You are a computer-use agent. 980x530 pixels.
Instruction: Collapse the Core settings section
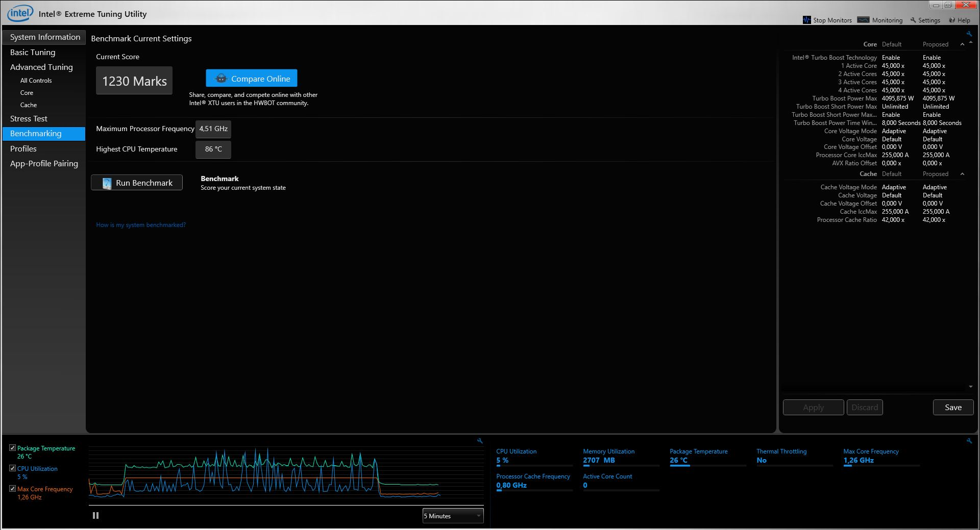pos(962,44)
